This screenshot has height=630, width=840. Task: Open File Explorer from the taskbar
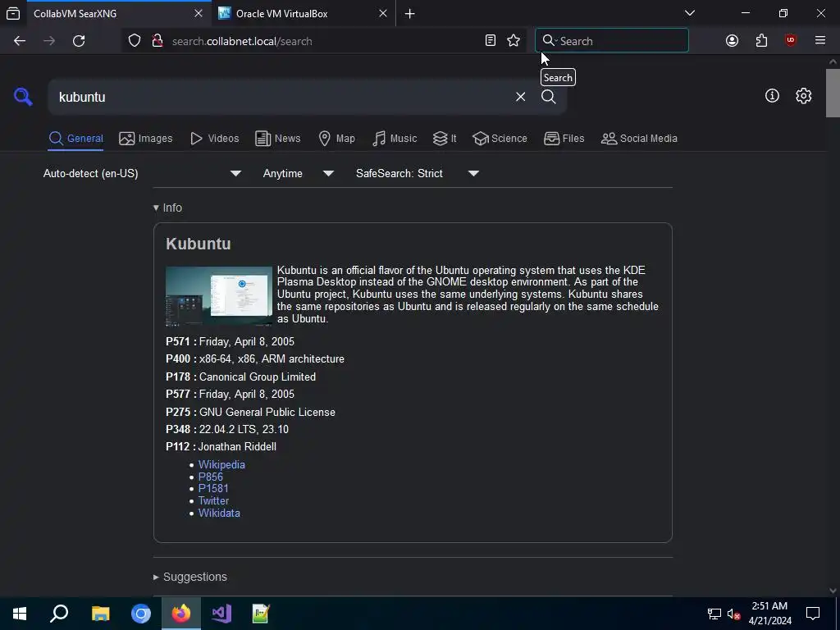tap(101, 614)
